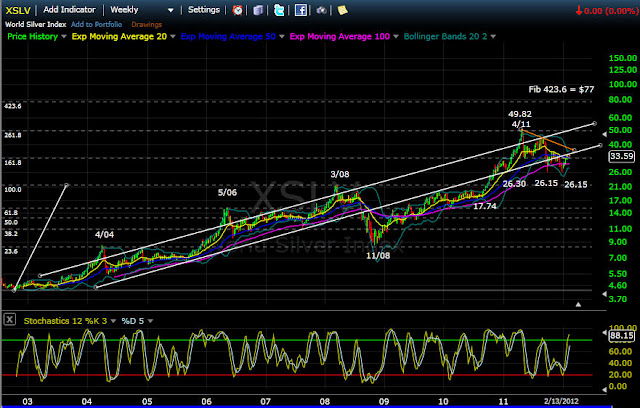Image resolution: width=640 pixels, height=408 pixels.
Task: Close the Stochastics panel with X icon
Action: [x=10, y=319]
